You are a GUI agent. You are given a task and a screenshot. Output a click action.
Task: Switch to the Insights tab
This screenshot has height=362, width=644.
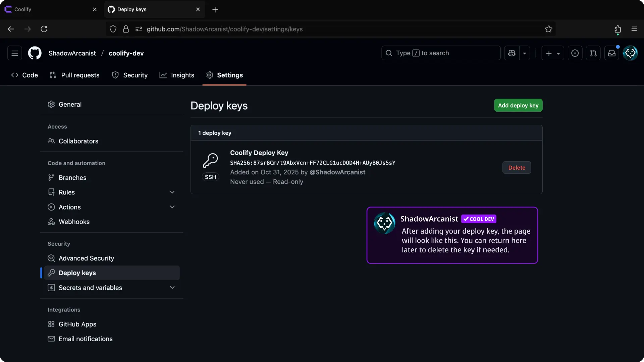[177, 75]
